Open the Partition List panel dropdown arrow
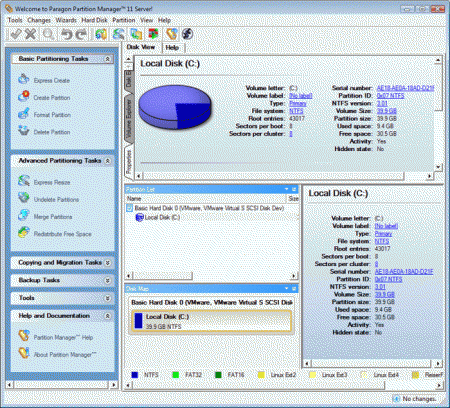The width and height of the screenshot is (450, 408). tap(286, 189)
